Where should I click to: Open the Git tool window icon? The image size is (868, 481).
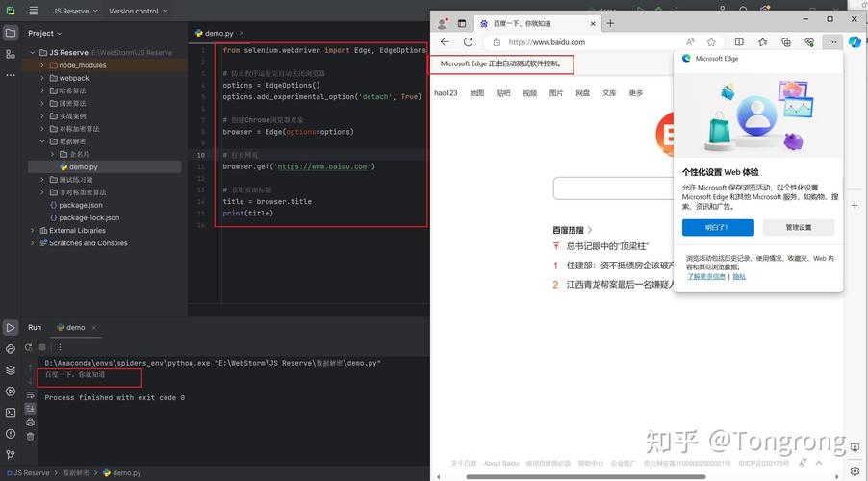(11, 454)
